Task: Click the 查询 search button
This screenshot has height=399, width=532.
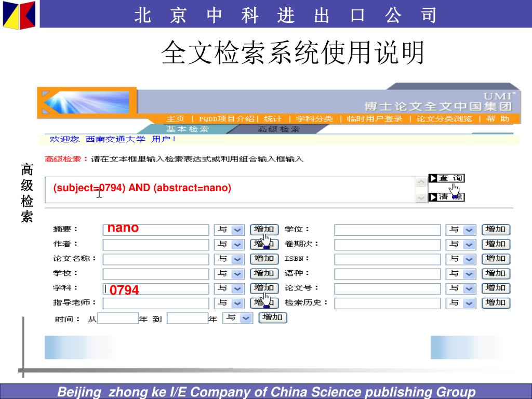Action: (446, 178)
